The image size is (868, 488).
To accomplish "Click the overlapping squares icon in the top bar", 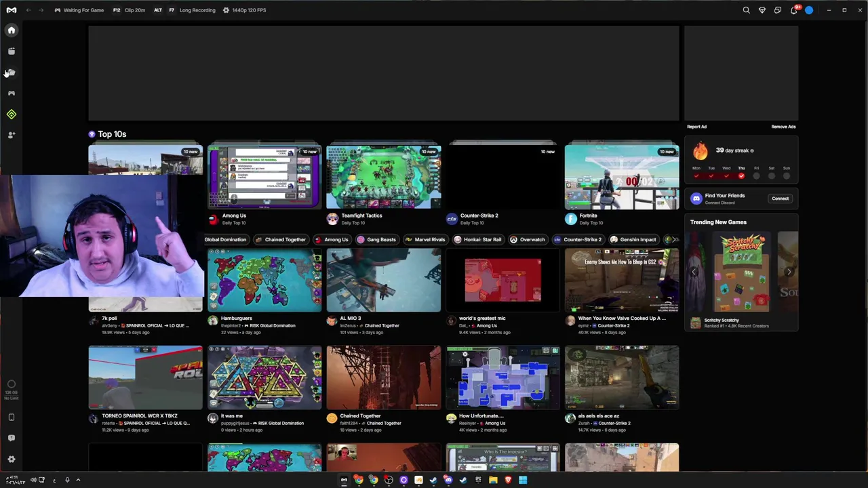I will coord(778,10).
